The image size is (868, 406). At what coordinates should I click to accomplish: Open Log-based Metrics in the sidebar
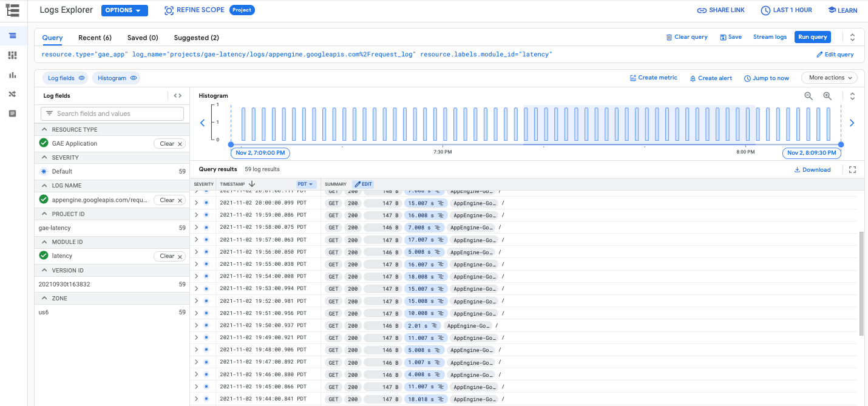(x=13, y=75)
